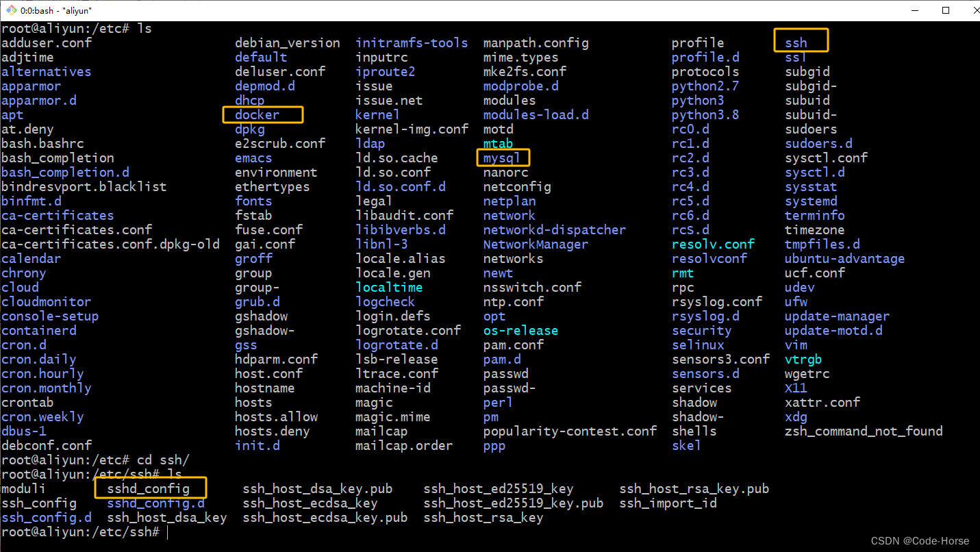Viewport: 980px width, 552px height.
Task: Click the 'vtrgb' symlink entry
Action: tap(803, 359)
